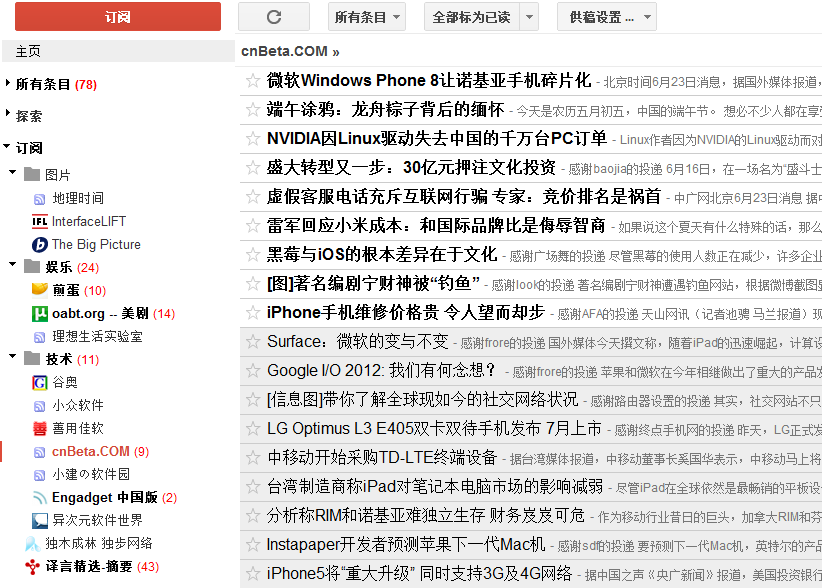Image resolution: width=822 pixels, height=588 pixels.
Task: Star the Surface：微软的变与不变 article
Action: 253,342
